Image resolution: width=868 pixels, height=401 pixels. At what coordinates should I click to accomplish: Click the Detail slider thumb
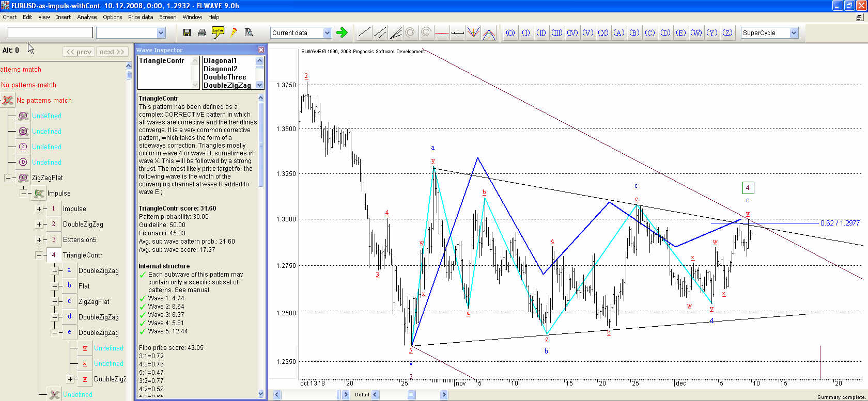(411, 395)
